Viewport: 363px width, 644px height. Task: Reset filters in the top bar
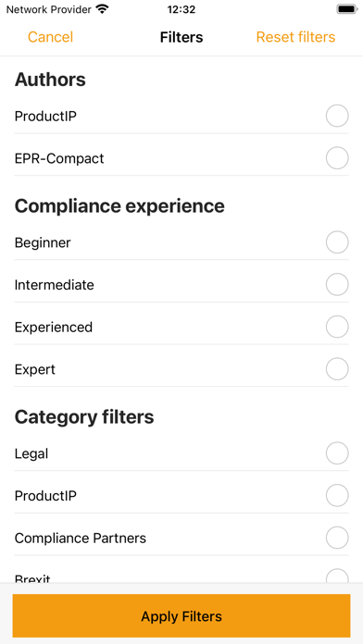tap(295, 37)
